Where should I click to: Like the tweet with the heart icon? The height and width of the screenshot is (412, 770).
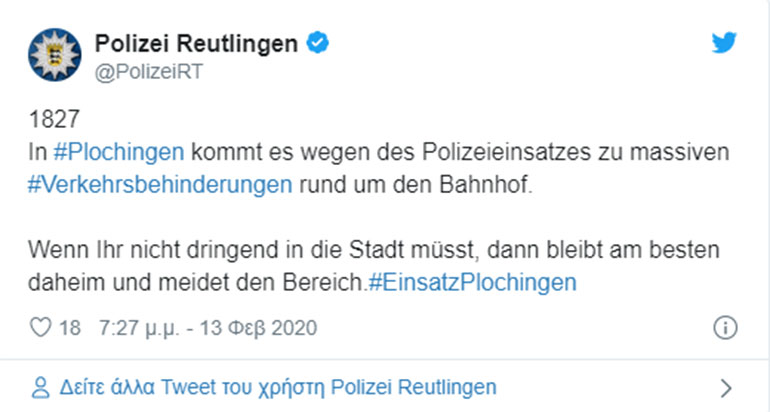[42, 327]
